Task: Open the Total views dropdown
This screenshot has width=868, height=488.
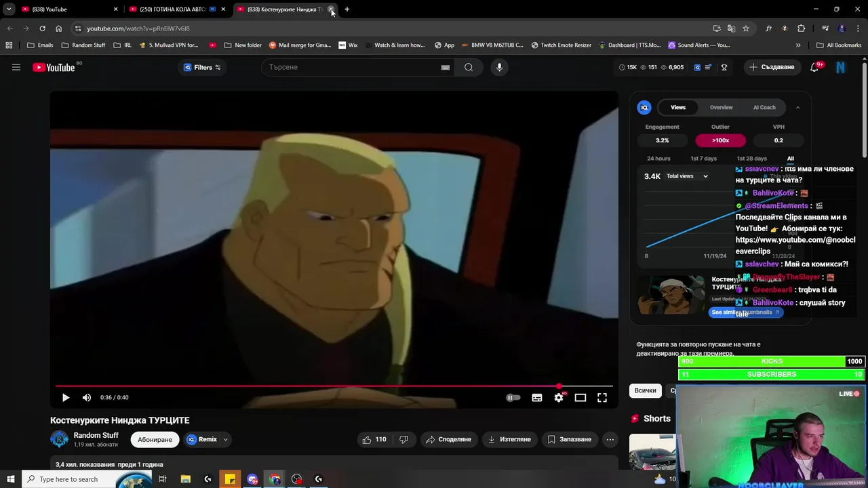Action: [x=687, y=176]
